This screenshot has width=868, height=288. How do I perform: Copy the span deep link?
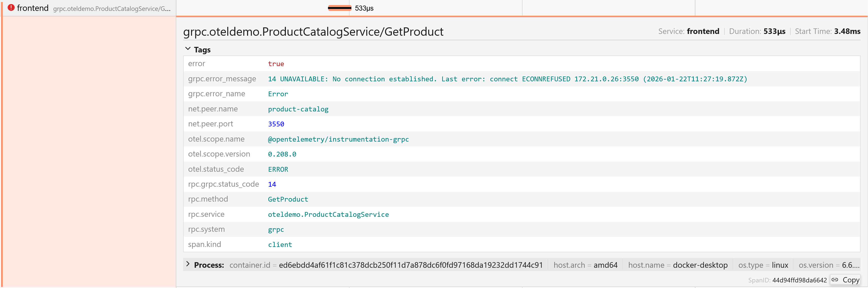pos(850,280)
